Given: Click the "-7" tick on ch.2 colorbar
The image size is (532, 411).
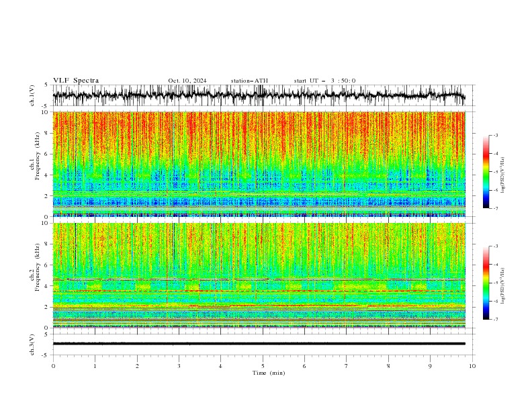Looking at the screenshot, I should click(x=495, y=319).
